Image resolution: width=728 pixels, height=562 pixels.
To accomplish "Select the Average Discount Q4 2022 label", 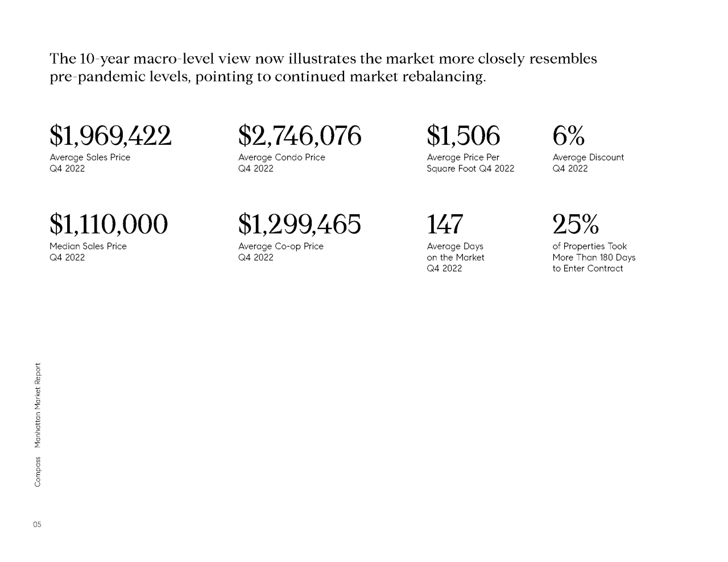I will point(588,163).
